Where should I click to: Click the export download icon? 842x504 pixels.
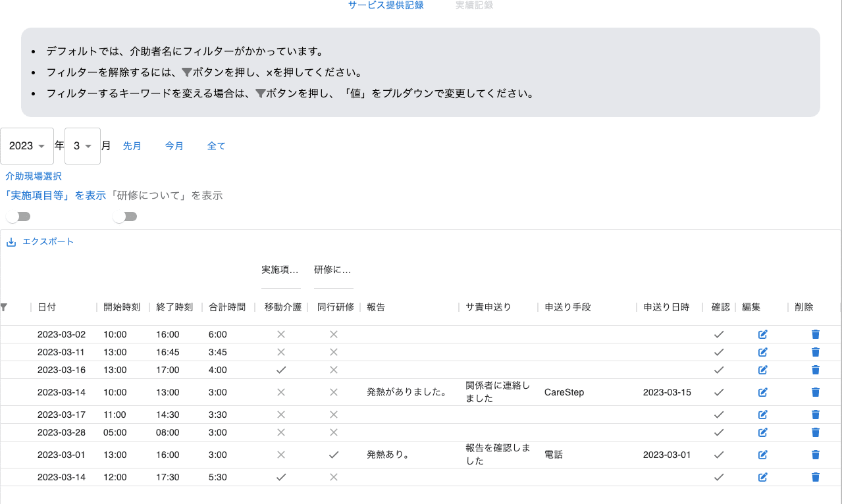point(11,242)
